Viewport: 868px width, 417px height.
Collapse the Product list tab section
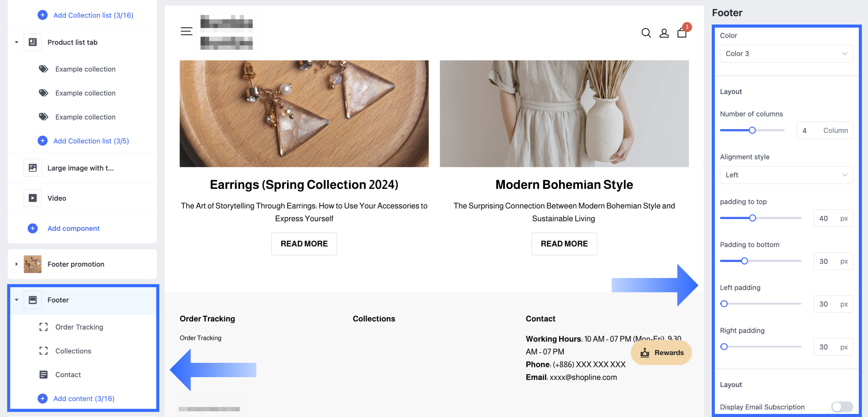[16, 42]
